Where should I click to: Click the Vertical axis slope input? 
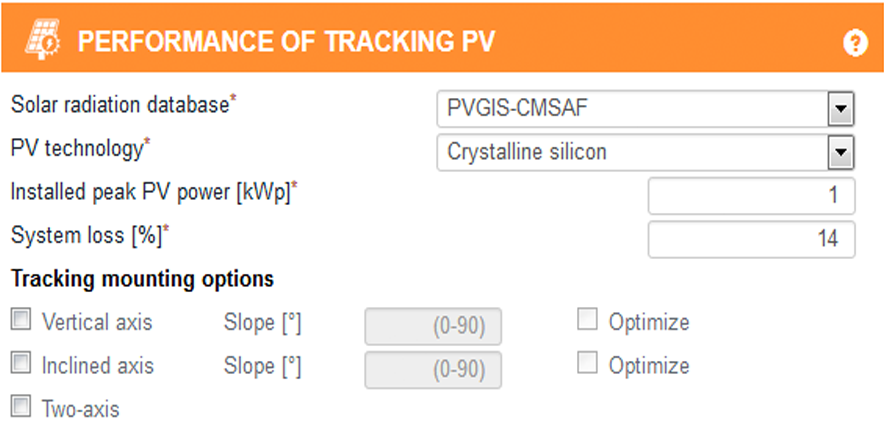tap(433, 326)
